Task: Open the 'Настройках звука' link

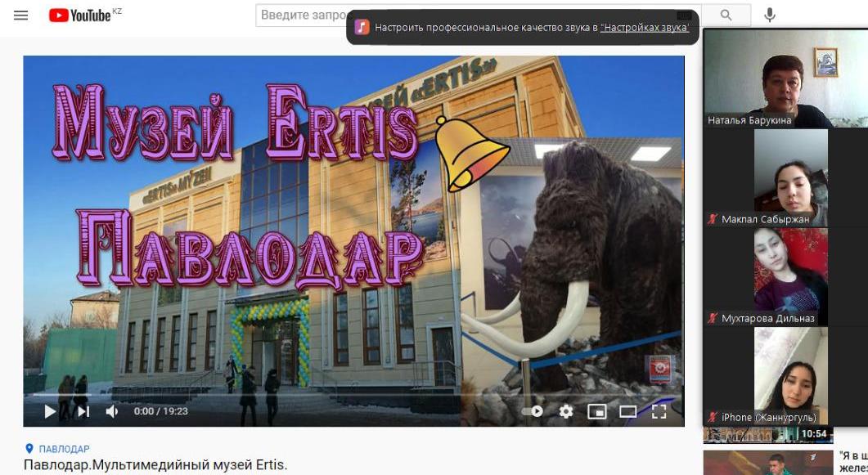Action: click(645, 28)
